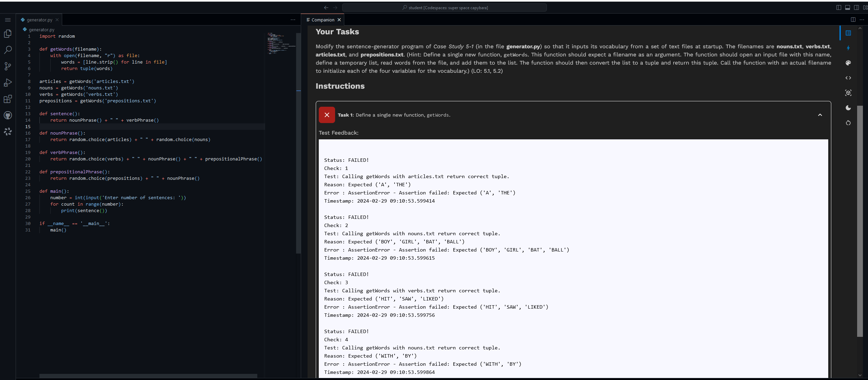Viewport: 868px width, 380px height.
Task: Open the Explorer view in the activity bar
Action: coord(8,34)
